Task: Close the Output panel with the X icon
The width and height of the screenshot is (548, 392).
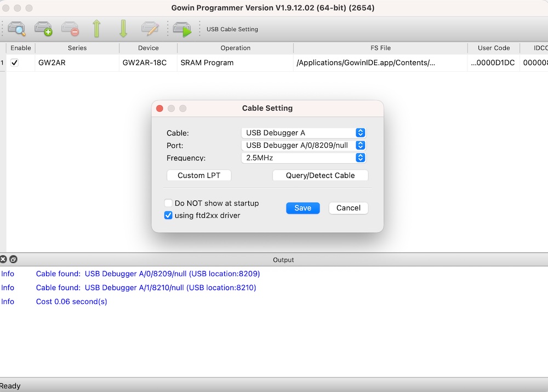Action: (x=4, y=260)
